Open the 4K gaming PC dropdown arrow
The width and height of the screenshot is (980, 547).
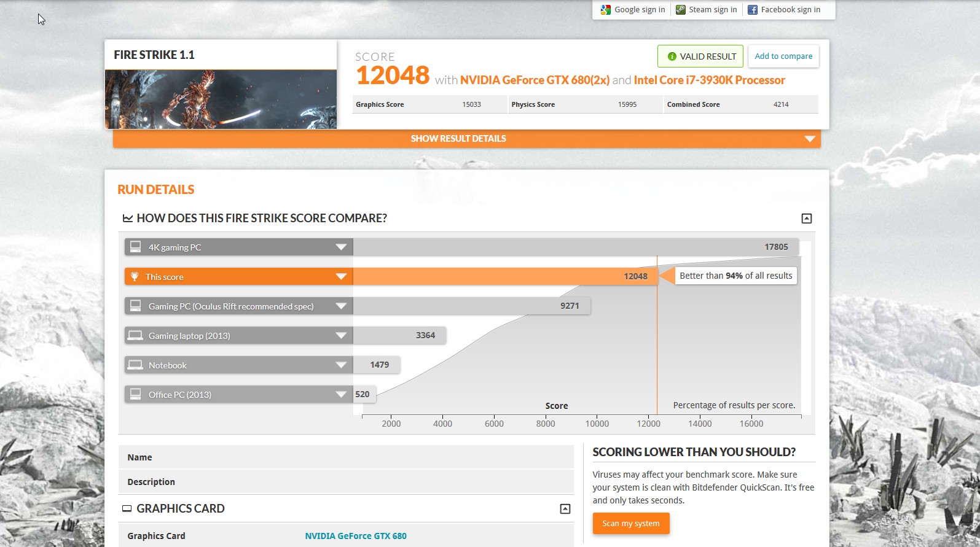click(341, 247)
